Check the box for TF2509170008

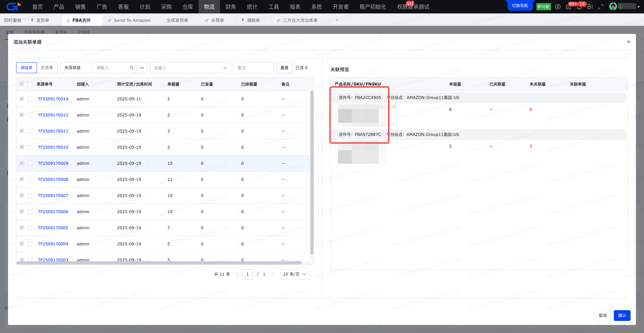coord(30,180)
